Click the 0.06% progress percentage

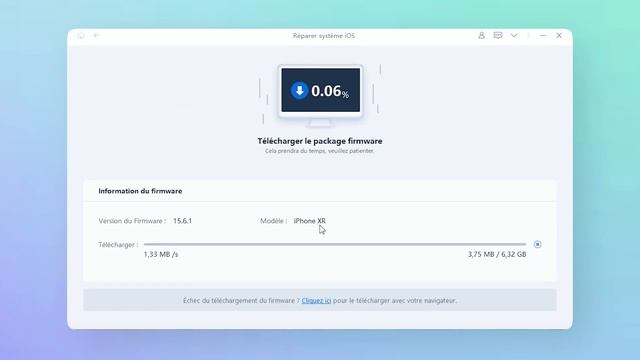(x=330, y=91)
